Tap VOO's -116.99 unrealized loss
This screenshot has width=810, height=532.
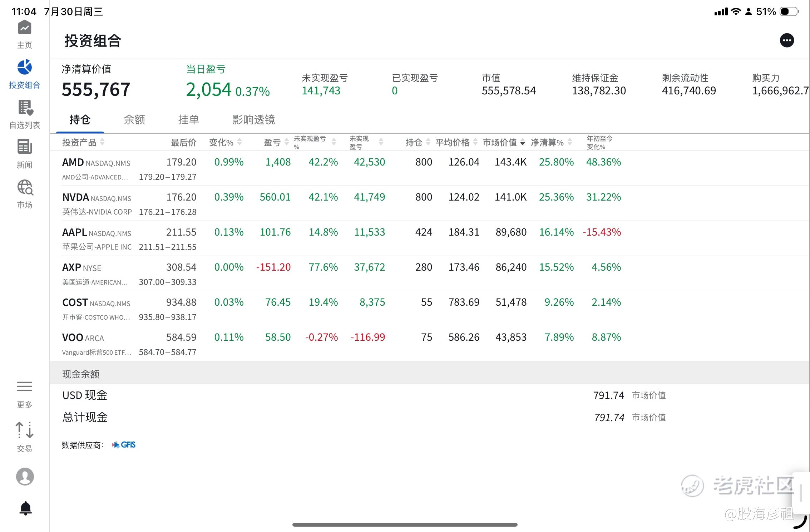click(x=367, y=337)
